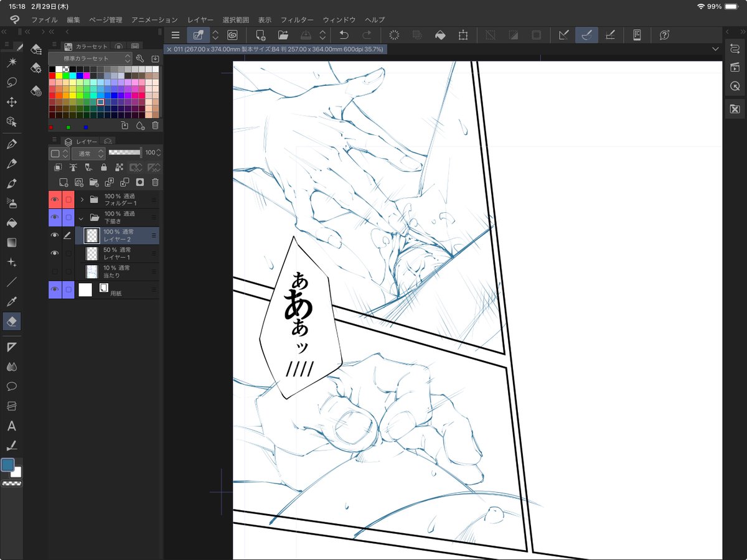This screenshot has height=560, width=747.
Task: Hide レイヤー 1 using its eye icon
Action: coord(55,253)
